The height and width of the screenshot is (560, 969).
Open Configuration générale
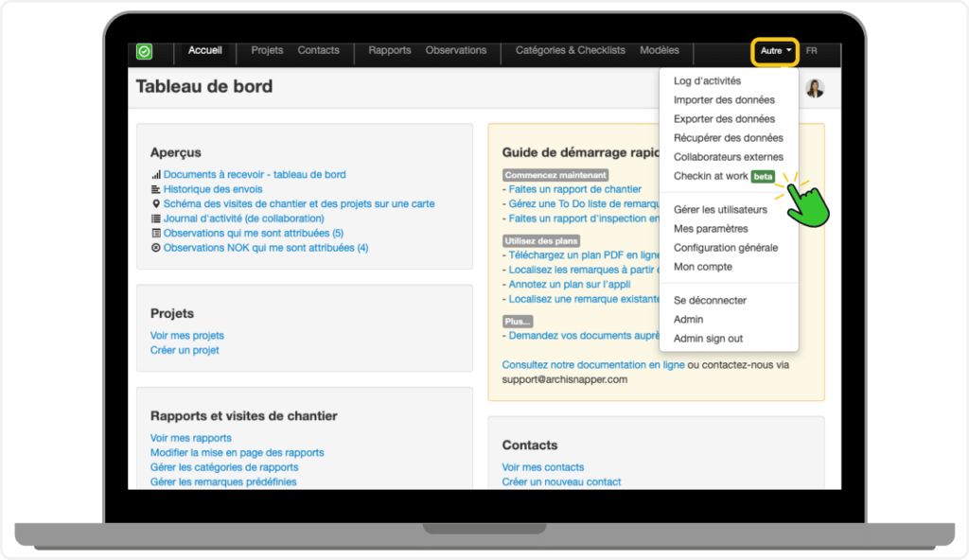click(726, 248)
